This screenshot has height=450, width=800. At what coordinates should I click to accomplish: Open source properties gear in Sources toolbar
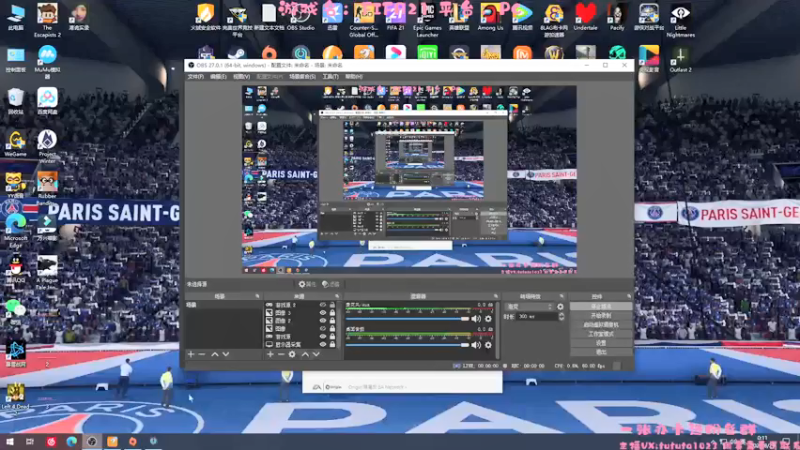pos(292,354)
